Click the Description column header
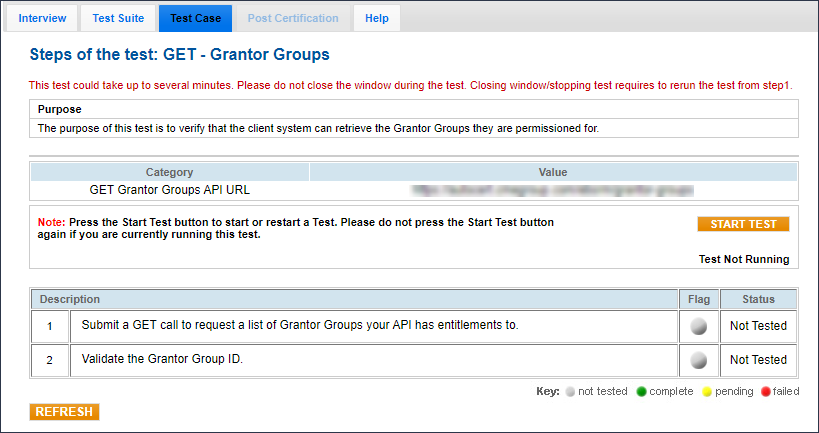Viewport: 819px width, 433px height. [x=69, y=299]
